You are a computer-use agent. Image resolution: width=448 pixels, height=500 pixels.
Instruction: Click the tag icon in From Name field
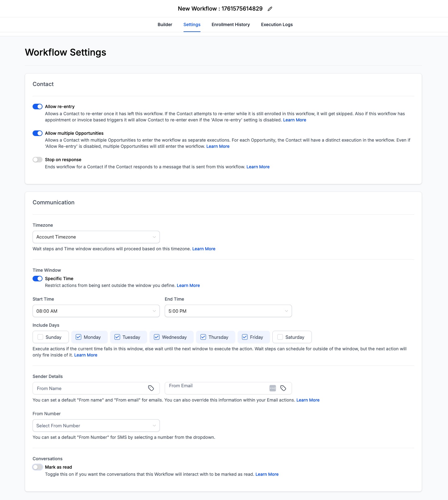(x=151, y=388)
